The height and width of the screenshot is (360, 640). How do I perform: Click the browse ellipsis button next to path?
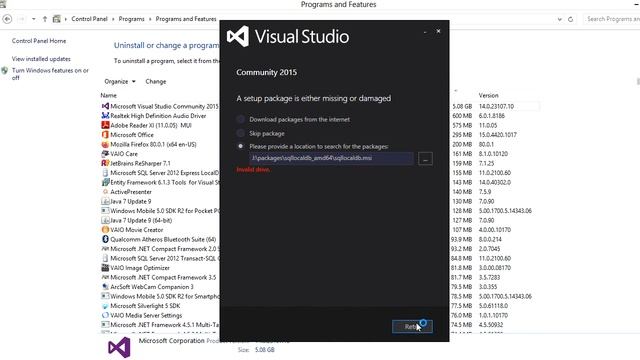[x=425, y=158]
